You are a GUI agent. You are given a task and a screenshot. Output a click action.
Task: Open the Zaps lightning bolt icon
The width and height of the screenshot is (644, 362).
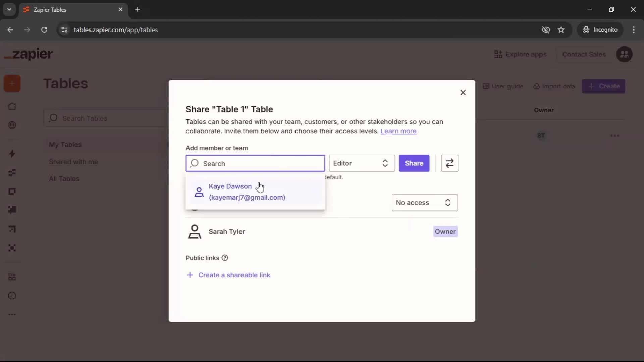click(x=12, y=154)
